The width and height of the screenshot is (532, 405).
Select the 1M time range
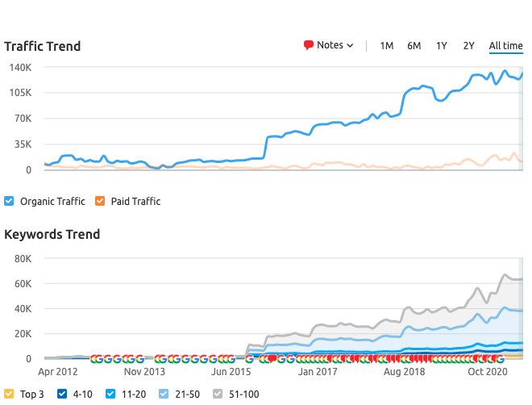point(386,46)
